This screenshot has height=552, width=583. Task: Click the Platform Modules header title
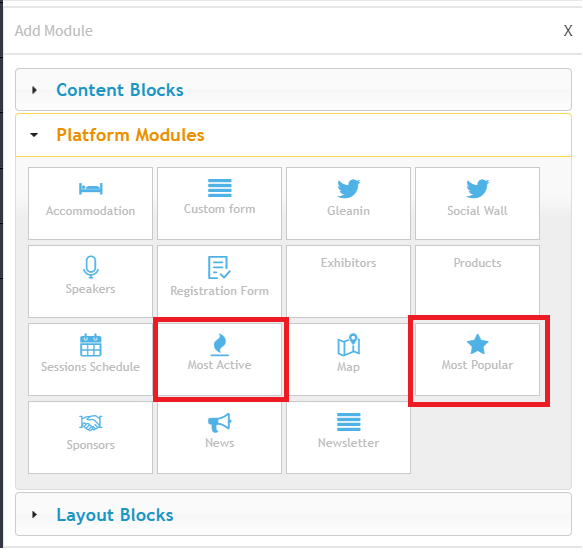coord(130,135)
